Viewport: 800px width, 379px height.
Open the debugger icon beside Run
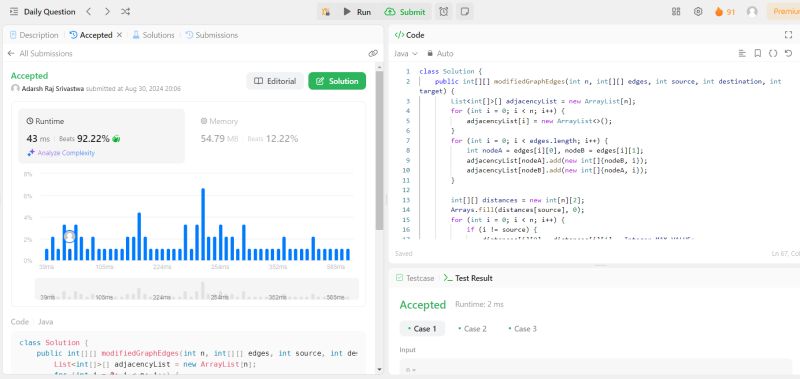pyautogui.click(x=326, y=11)
